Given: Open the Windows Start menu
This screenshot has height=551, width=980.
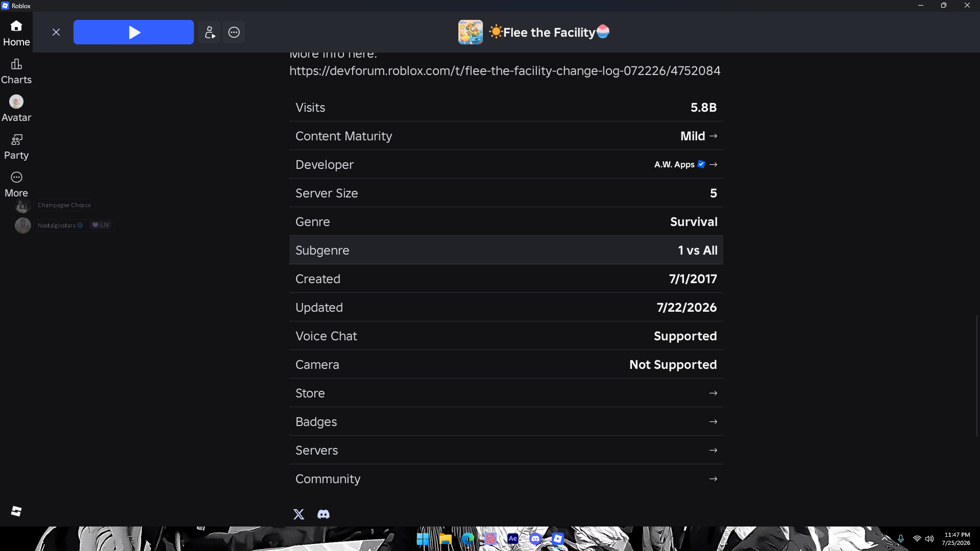Looking at the screenshot, I should click(423, 539).
